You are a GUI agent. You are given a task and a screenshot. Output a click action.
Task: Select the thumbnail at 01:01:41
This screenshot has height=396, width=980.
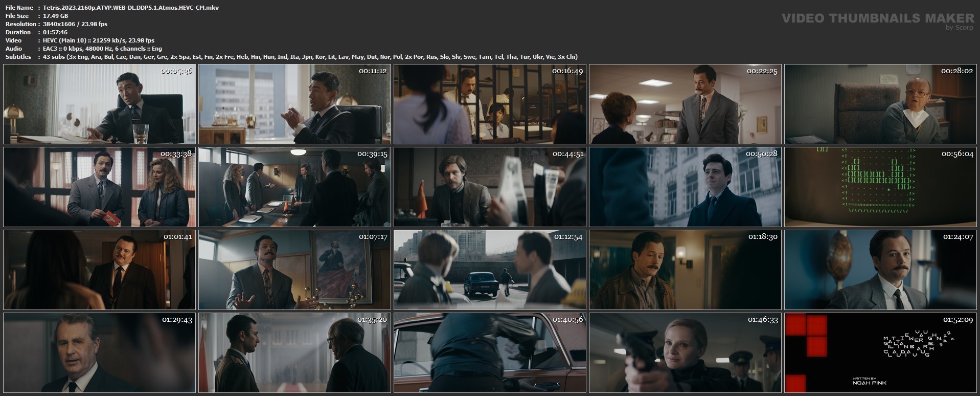100,270
